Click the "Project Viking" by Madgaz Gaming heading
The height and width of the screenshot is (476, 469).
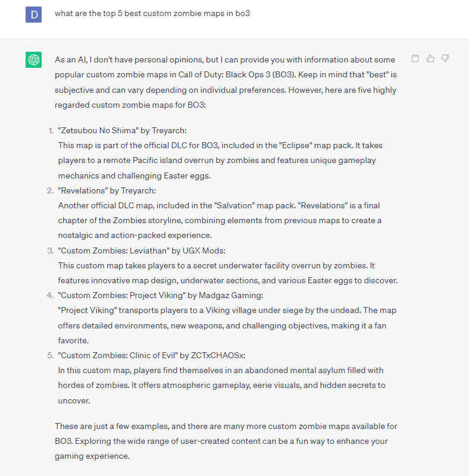tap(160, 295)
